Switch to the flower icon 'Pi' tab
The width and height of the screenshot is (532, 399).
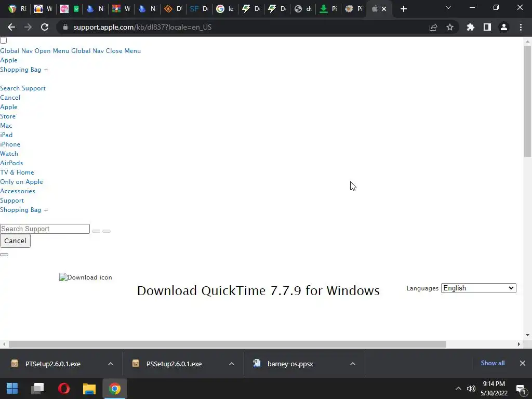coord(355,9)
